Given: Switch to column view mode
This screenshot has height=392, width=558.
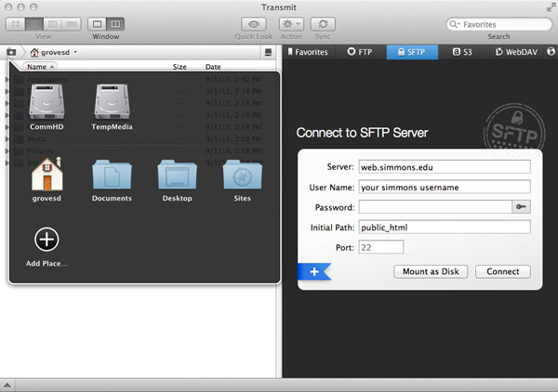Looking at the screenshot, I should pos(53,24).
